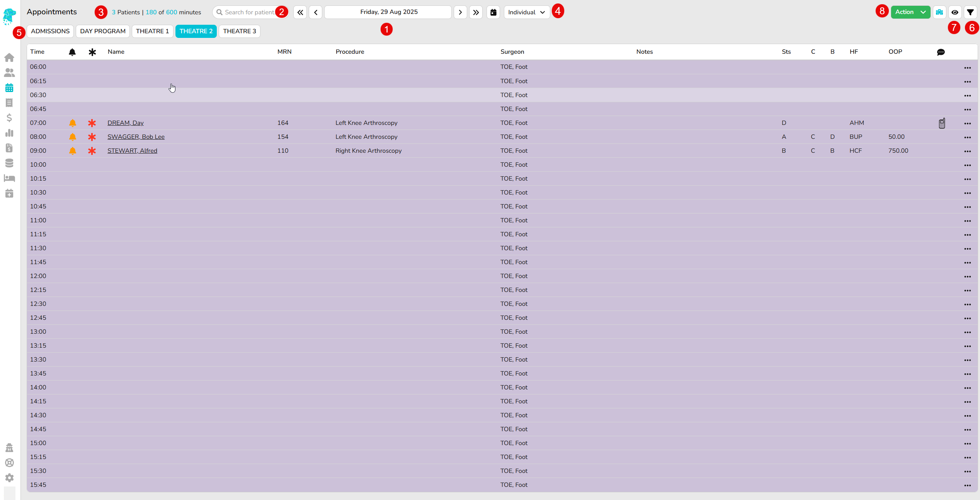Toggle orange bell on SWAGGER row

[72, 137]
